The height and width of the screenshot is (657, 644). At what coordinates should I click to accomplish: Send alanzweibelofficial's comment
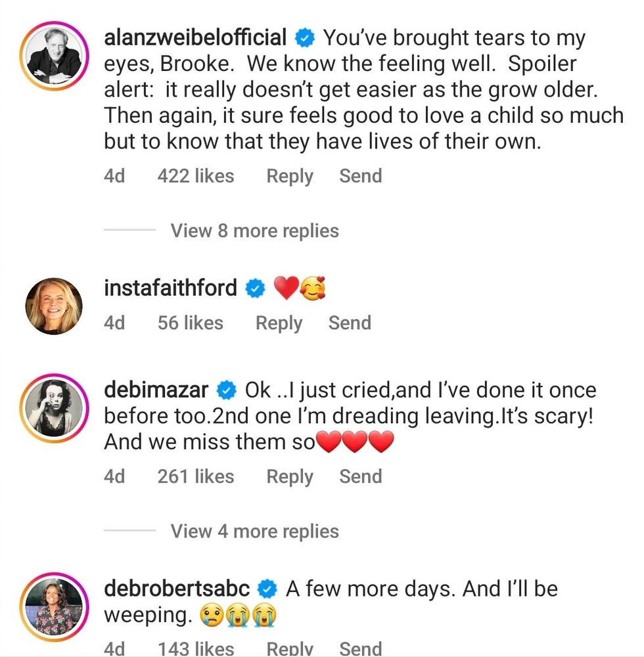360,176
